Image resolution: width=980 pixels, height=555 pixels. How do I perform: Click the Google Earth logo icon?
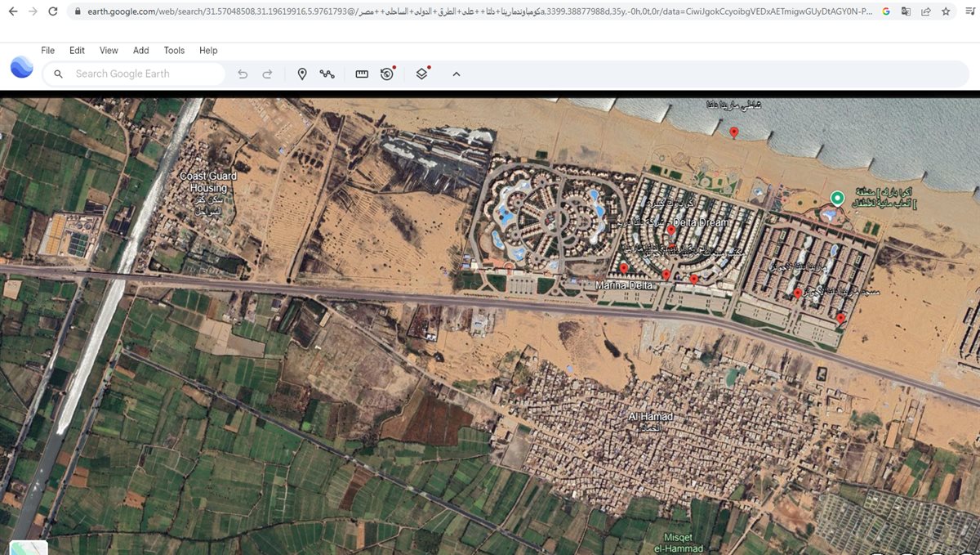pos(22,68)
